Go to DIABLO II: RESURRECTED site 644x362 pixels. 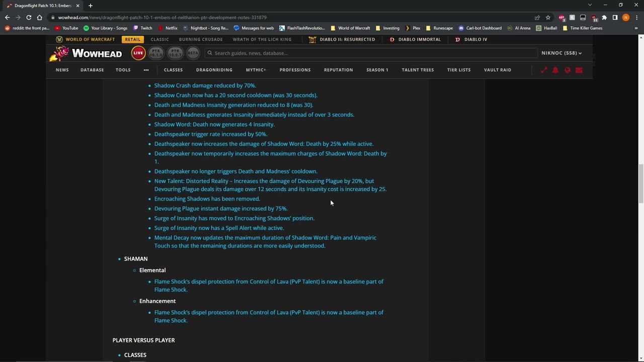(342, 39)
